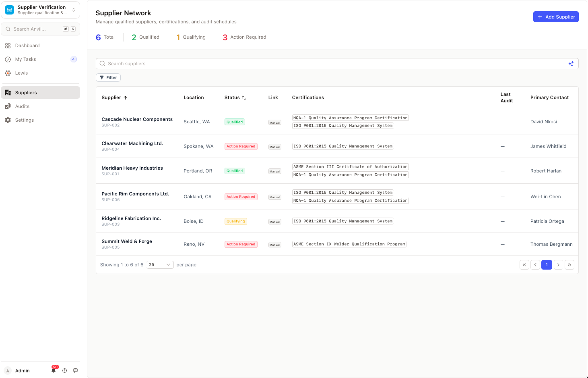Go to the Dashboard grid icon
Image resolution: width=588 pixels, height=378 pixels.
pos(8,46)
